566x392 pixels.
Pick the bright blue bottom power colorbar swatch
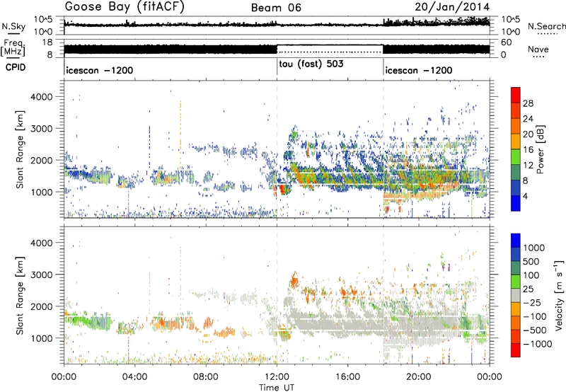pos(516,204)
